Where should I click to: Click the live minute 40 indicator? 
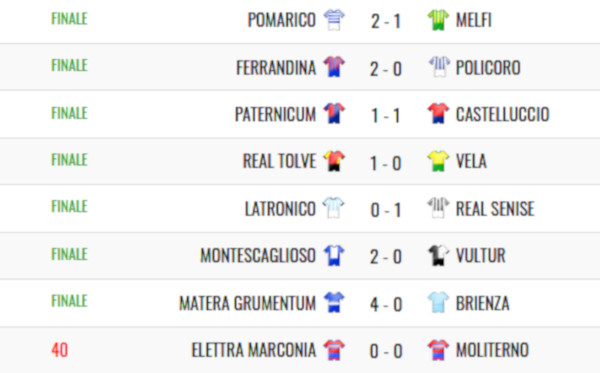pyautogui.click(x=59, y=350)
